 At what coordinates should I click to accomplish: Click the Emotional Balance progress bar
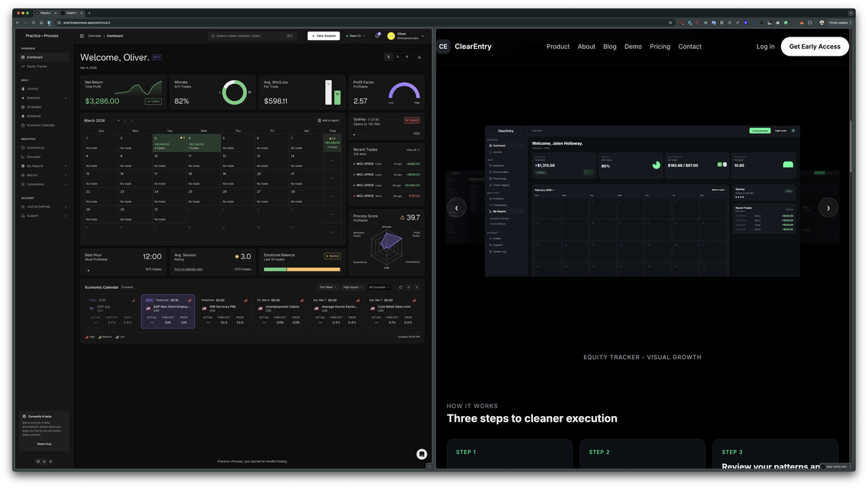(x=302, y=269)
